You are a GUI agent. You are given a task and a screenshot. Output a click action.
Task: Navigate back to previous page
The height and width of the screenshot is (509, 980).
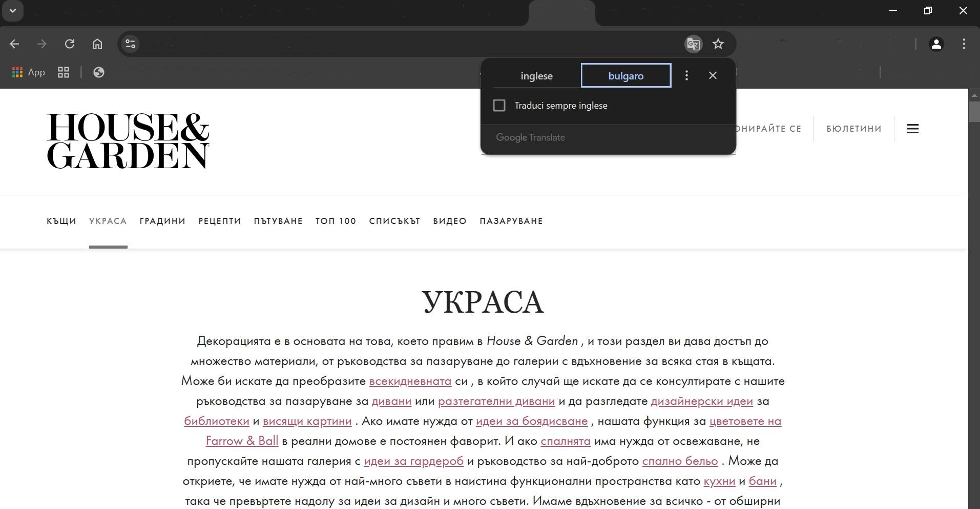click(14, 44)
